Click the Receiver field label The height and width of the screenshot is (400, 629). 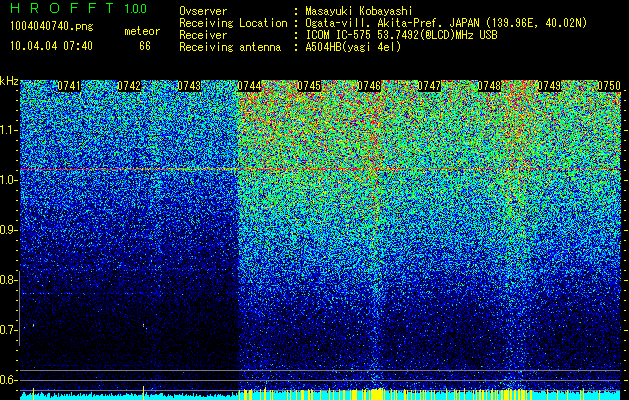pos(203,35)
